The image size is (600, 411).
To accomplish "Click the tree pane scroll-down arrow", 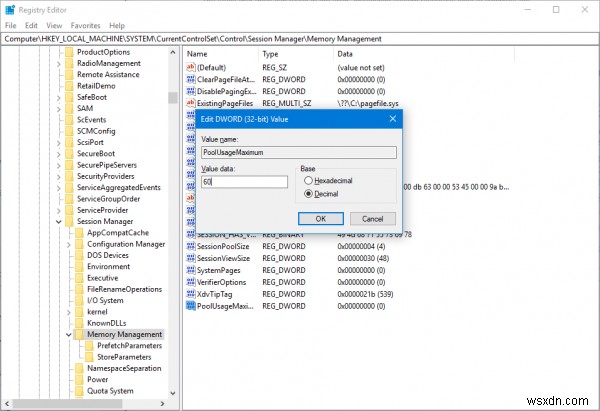I will pos(173,393).
